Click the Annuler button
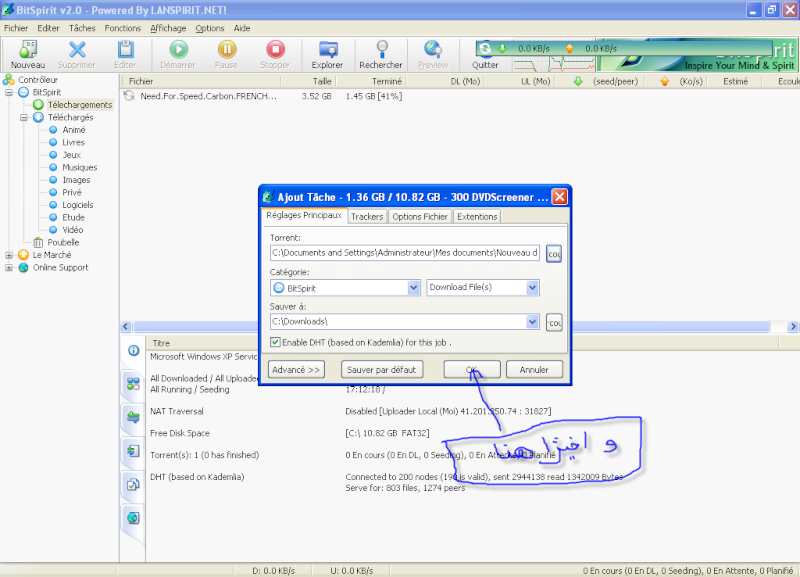 click(534, 369)
